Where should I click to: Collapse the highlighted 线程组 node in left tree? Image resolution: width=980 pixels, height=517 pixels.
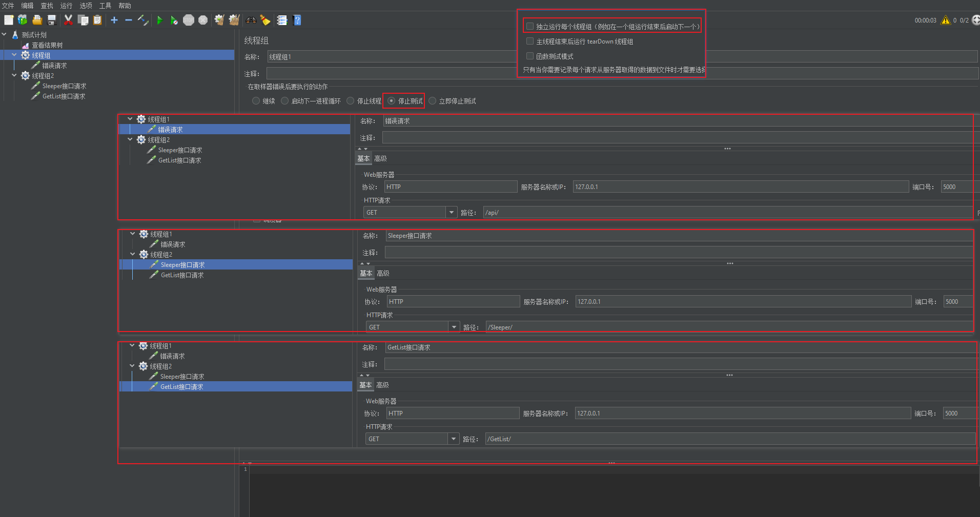14,55
